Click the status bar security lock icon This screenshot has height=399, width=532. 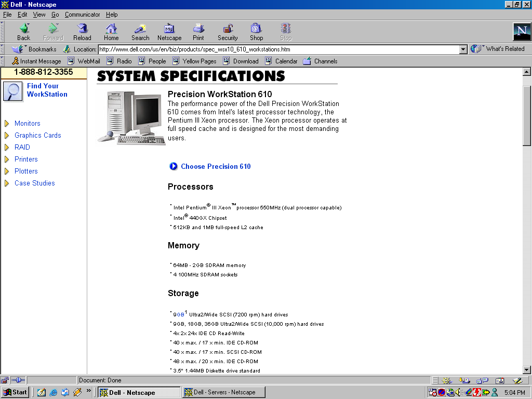pyautogui.click(x=5, y=380)
